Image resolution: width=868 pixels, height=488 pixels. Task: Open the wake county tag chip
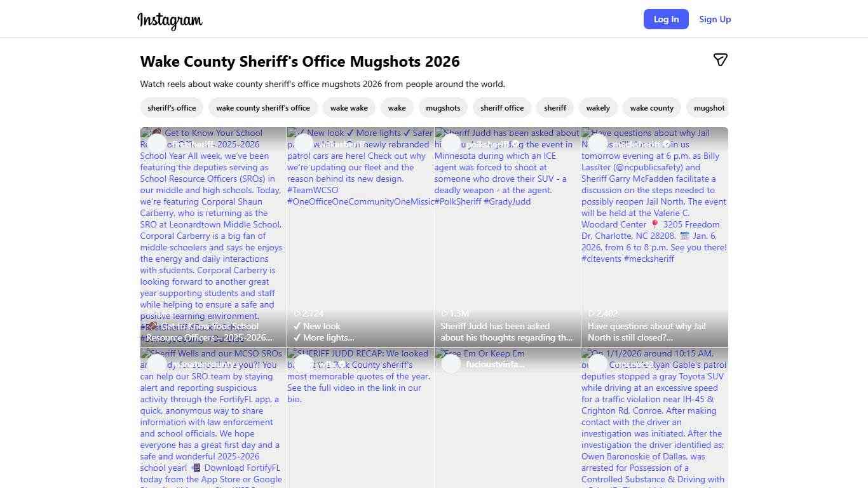(651, 107)
